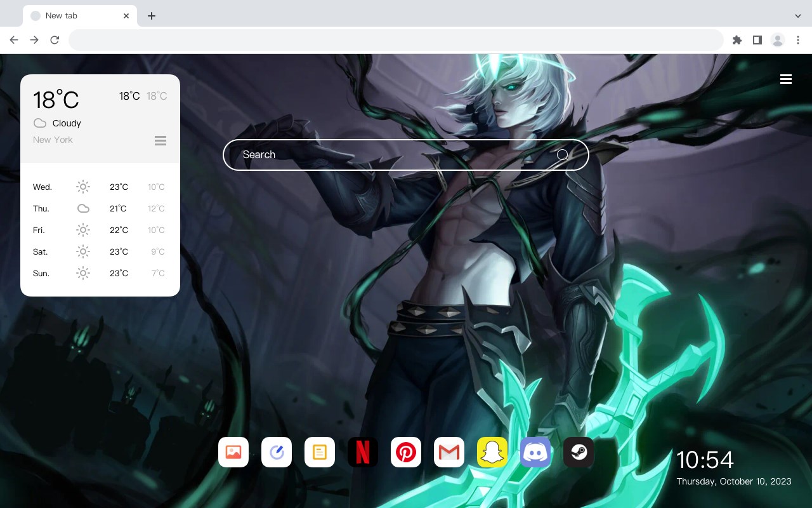
Task: Click the Thursday, October 10, 2023 date
Action: 734,481
